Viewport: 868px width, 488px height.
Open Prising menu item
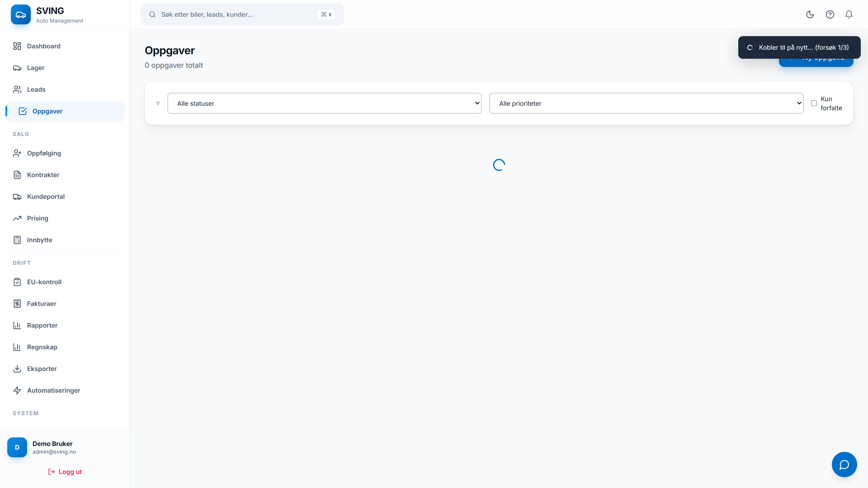point(65,218)
